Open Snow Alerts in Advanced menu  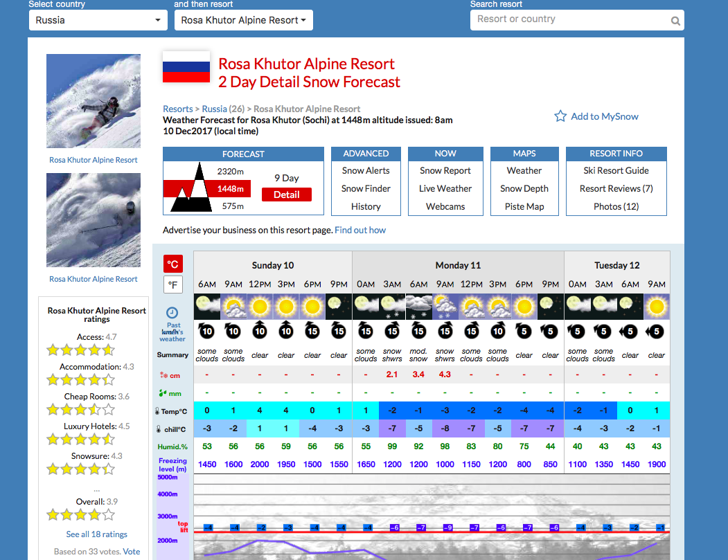[366, 171]
